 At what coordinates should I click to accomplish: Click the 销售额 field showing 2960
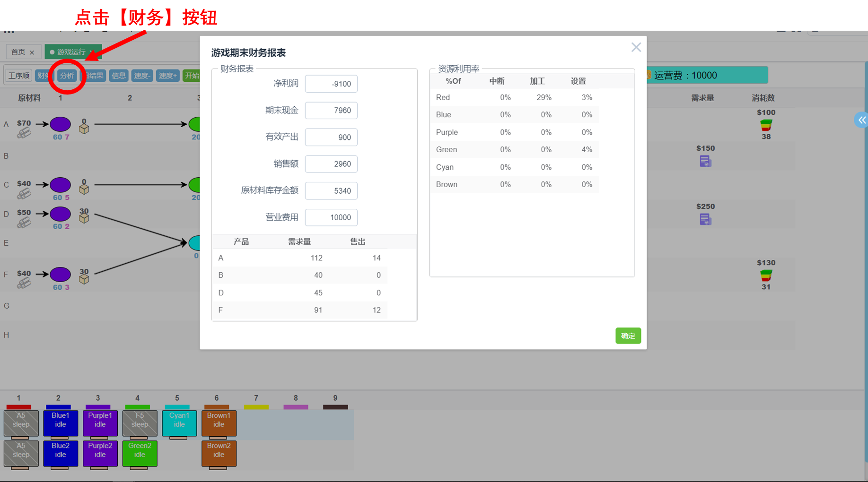coord(331,164)
